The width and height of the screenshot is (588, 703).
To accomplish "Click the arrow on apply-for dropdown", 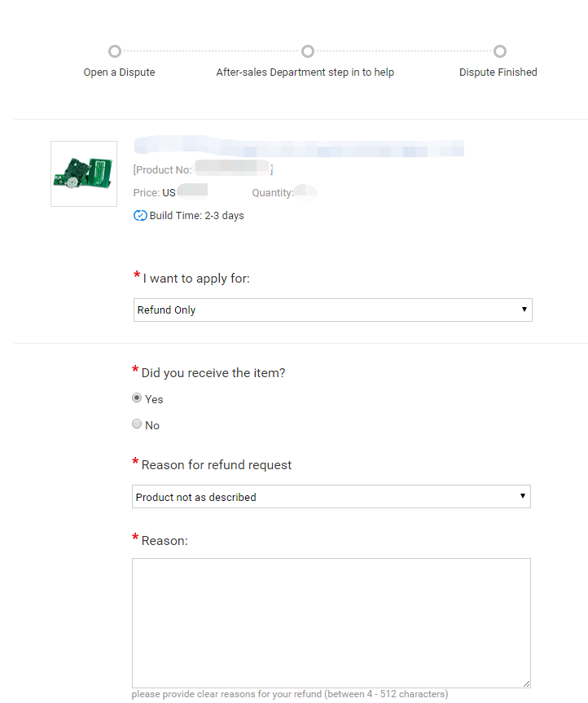I will coord(524,310).
